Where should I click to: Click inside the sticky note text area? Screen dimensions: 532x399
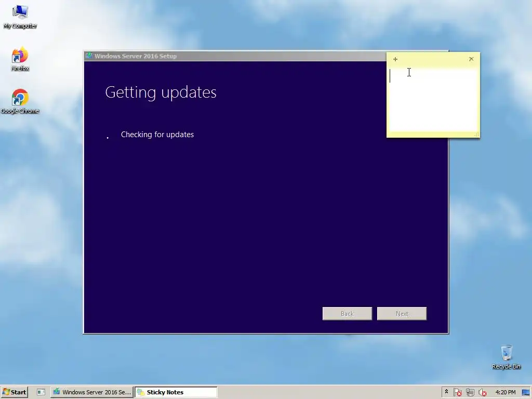pos(433,99)
